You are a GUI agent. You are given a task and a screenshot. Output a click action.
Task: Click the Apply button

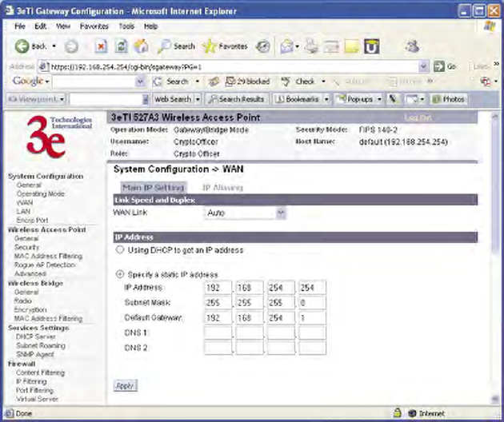(125, 386)
